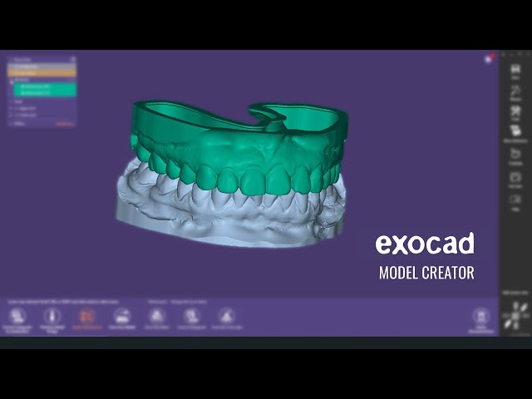Click the pin icon in group panel header
The height and width of the screenshot is (399, 532).
[73, 59]
